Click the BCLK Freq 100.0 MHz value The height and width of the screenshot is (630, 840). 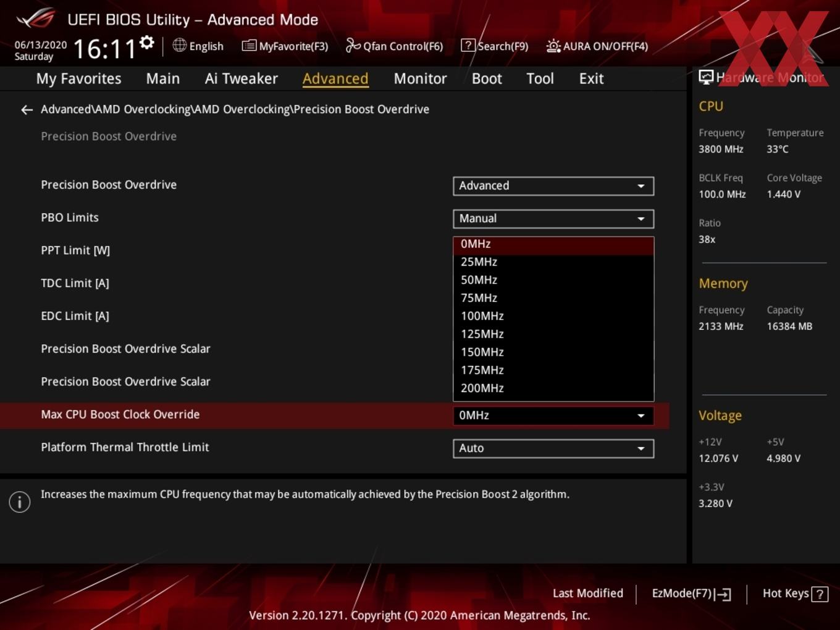[722, 194]
